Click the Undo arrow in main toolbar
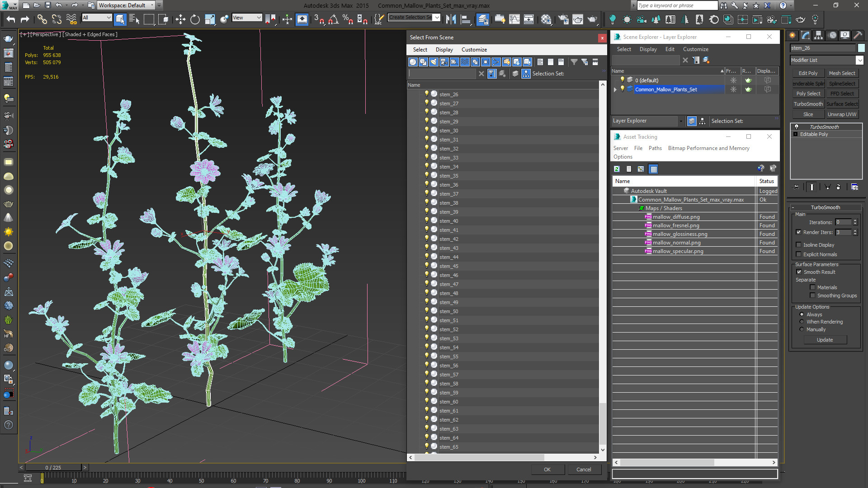Image resolution: width=868 pixels, height=488 pixels. [11, 19]
